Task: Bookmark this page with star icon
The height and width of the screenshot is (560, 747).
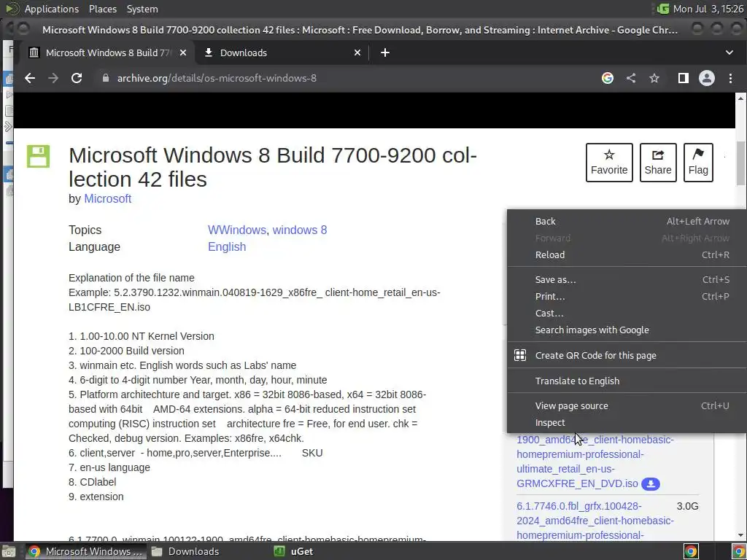Action: click(654, 78)
